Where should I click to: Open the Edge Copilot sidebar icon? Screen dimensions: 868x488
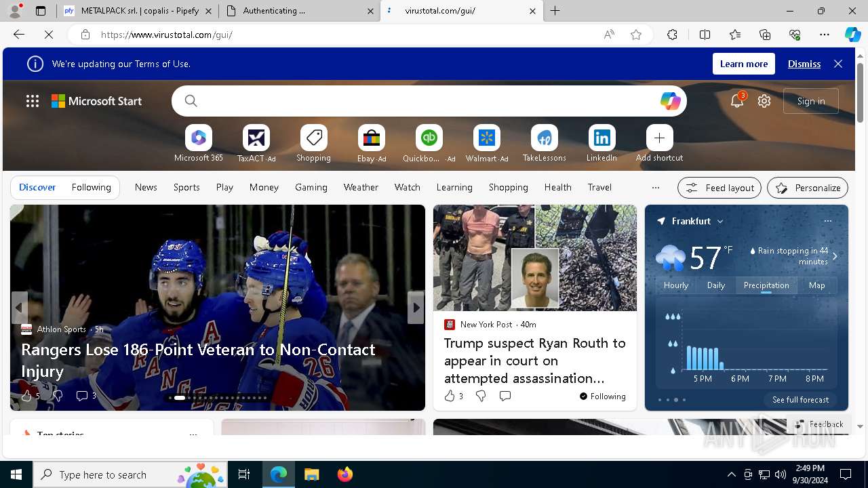point(852,35)
